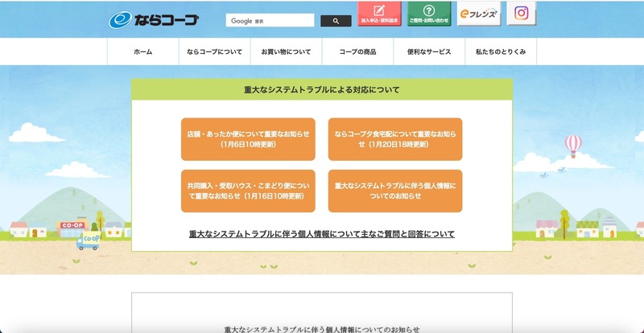Viewport: 644px width, 333px height.
Task: Click the 重大なシステムトラブルによる対応について green header
Action: point(321,89)
